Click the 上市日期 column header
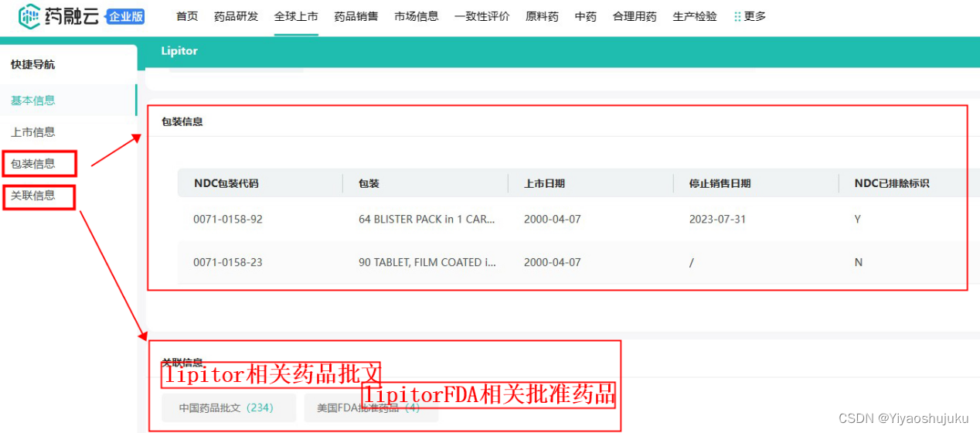This screenshot has width=980, height=433. (544, 184)
